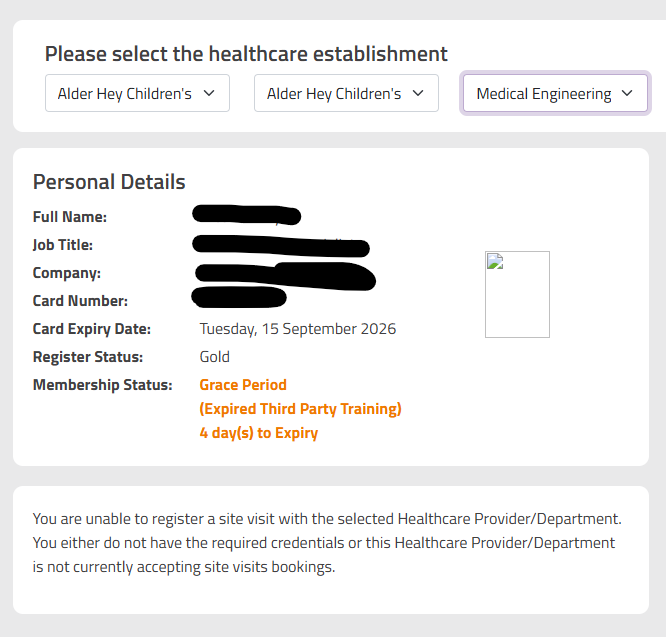Click the Membership Status label
Screen dimensions: 666x637
[103, 385]
